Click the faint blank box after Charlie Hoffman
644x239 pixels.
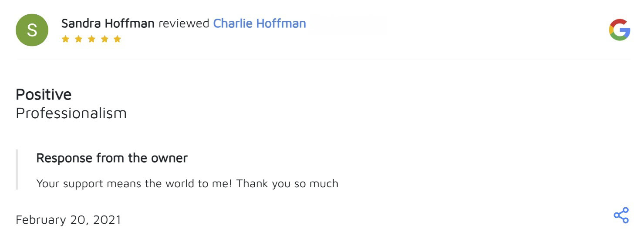click(347, 24)
